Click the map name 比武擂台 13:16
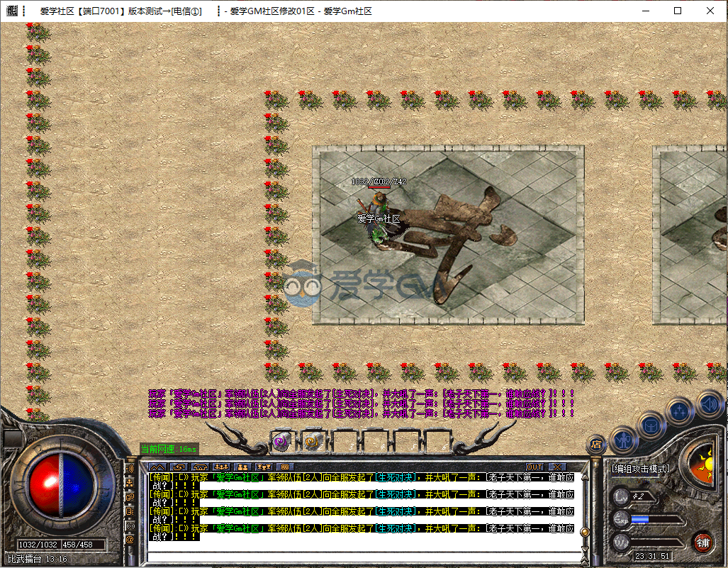 coord(38,559)
